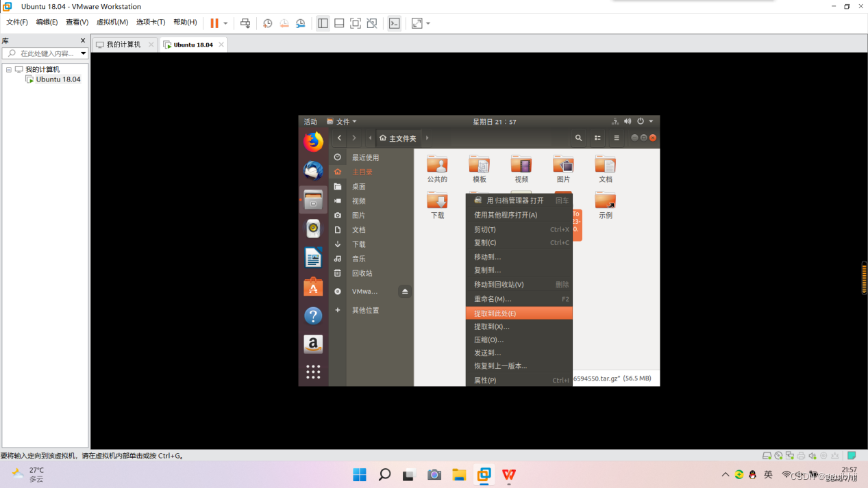868x488 pixels.
Task: Click 活动 in Ubuntu top bar
Action: 310,122
